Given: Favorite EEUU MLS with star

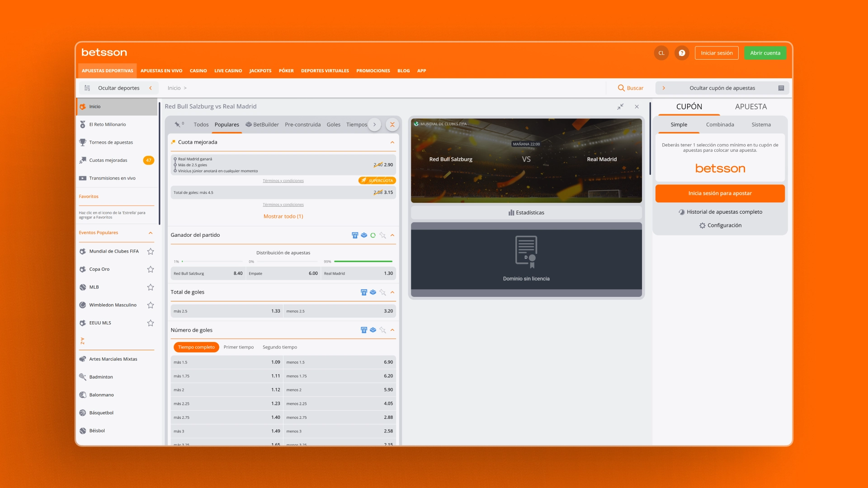Looking at the screenshot, I should click(x=151, y=323).
